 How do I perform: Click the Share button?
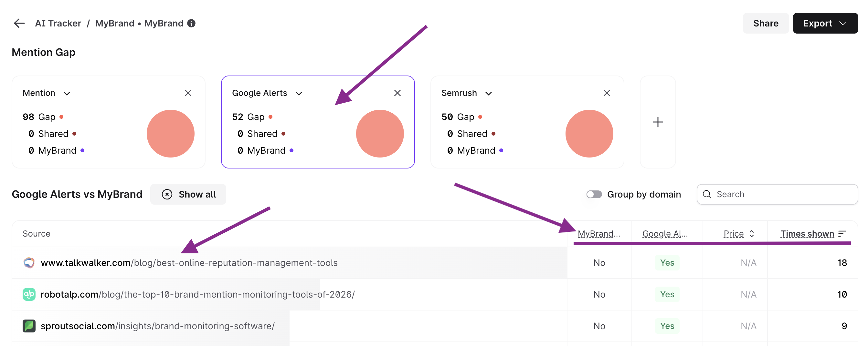[x=765, y=23]
